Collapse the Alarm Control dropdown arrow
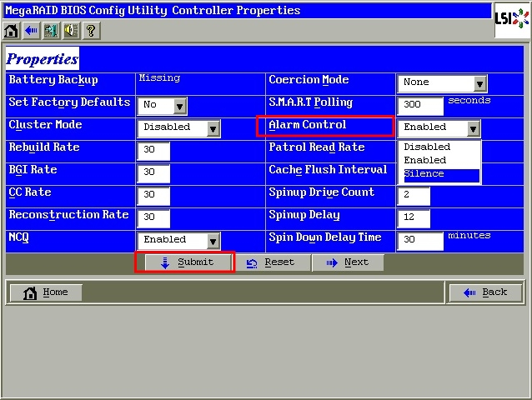The height and width of the screenshot is (400, 532). pyautogui.click(x=474, y=128)
